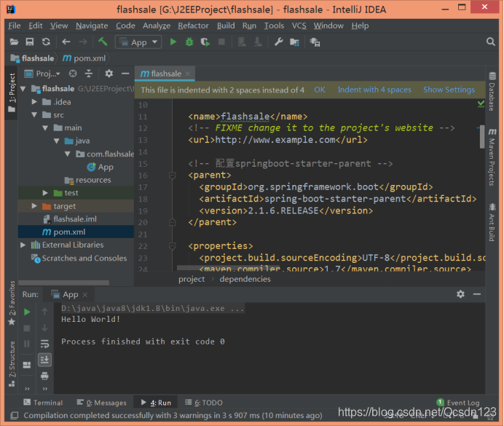Click Show Settings link
504x426 pixels.
click(x=449, y=90)
